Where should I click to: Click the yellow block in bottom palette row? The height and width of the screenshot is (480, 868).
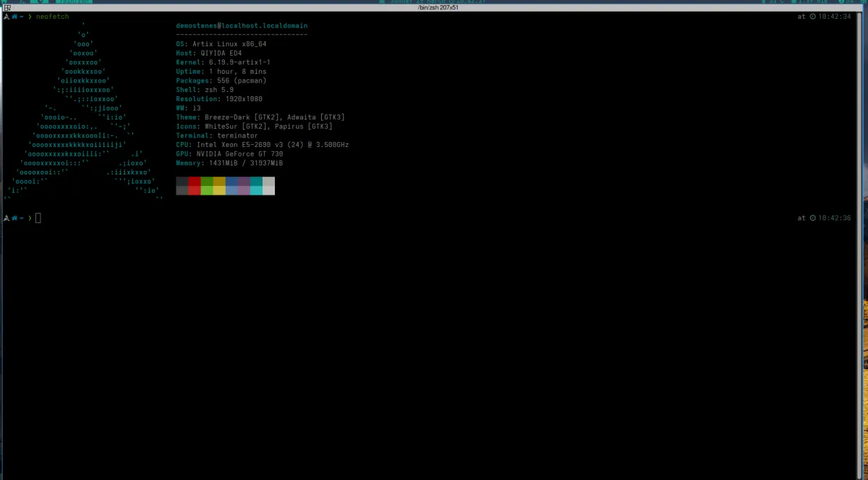pos(219,190)
